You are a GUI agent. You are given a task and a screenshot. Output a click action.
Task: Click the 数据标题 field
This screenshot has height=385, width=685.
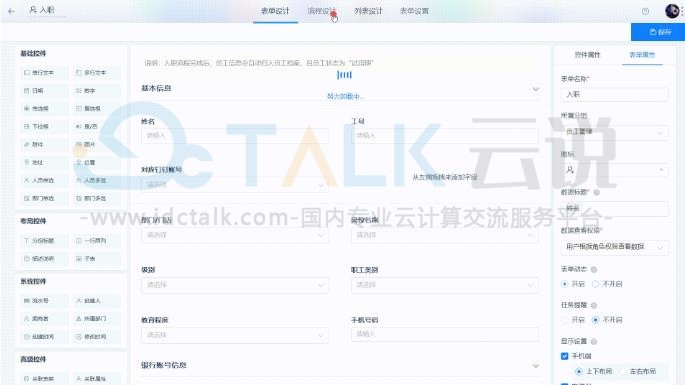pyautogui.click(x=614, y=209)
